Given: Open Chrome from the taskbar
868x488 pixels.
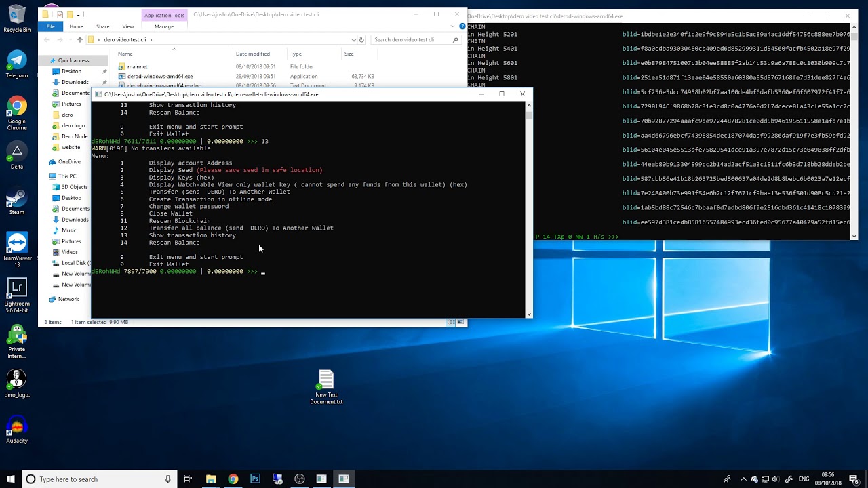Looking at the screenshot, I should [233, 479].
